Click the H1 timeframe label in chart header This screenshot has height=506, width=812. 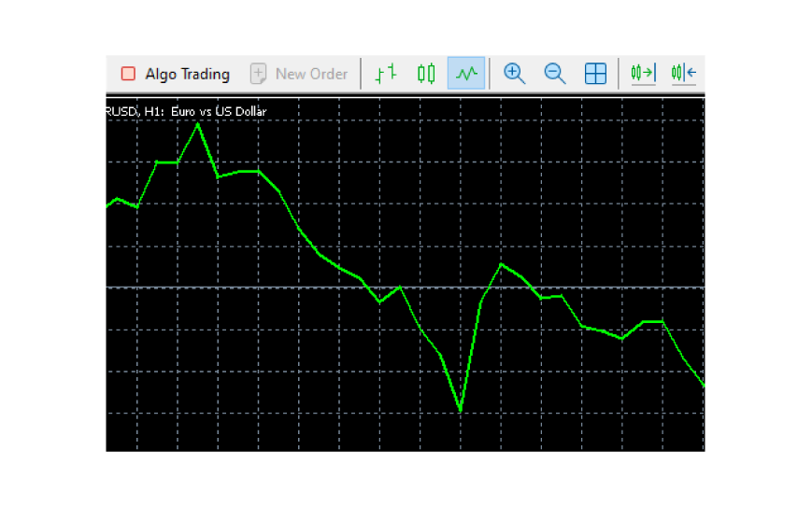click(x=153, y=112)
